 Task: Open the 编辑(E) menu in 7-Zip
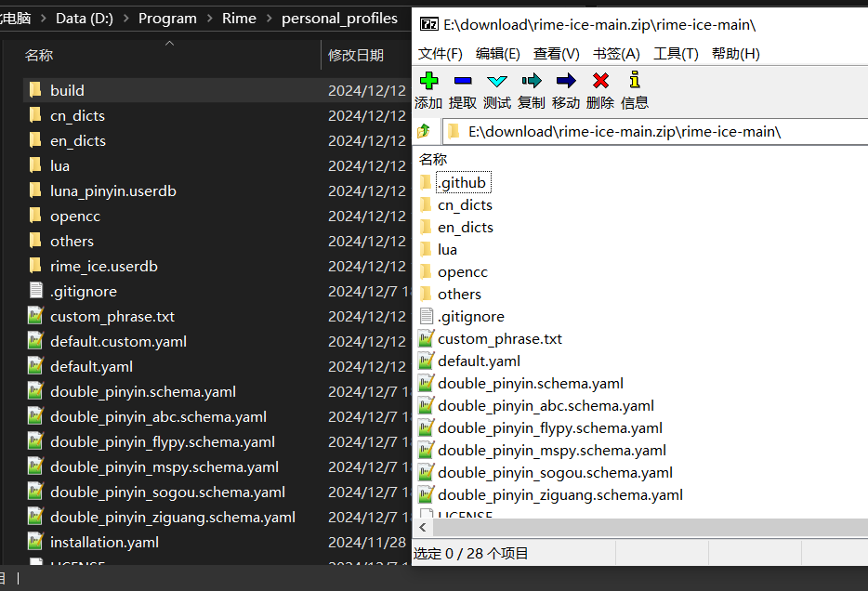coord(498,54)
